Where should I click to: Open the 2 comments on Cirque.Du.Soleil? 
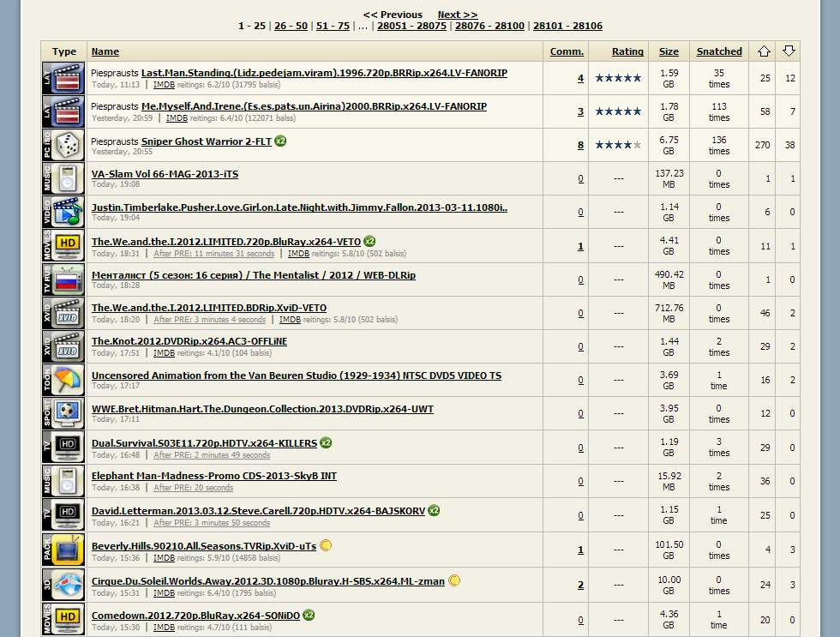[580, 585]
